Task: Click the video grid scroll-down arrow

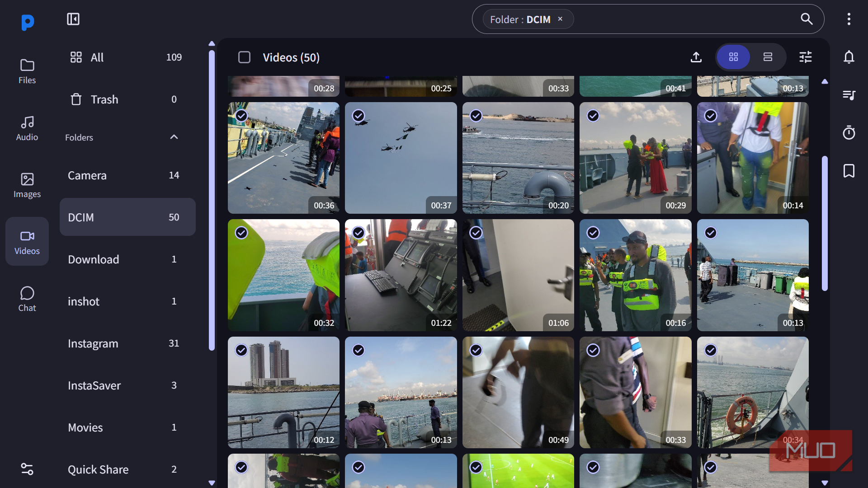Action: pos(825,483)
